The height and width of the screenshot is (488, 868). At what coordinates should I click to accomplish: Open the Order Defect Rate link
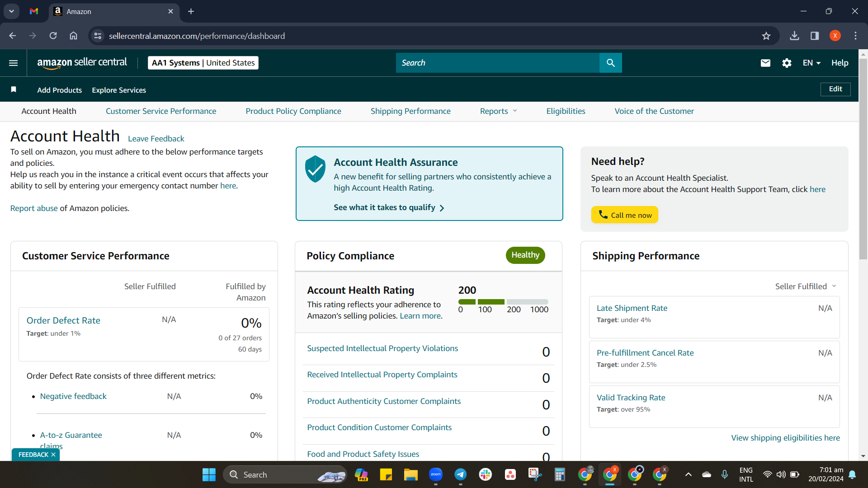tap(63, 320)
